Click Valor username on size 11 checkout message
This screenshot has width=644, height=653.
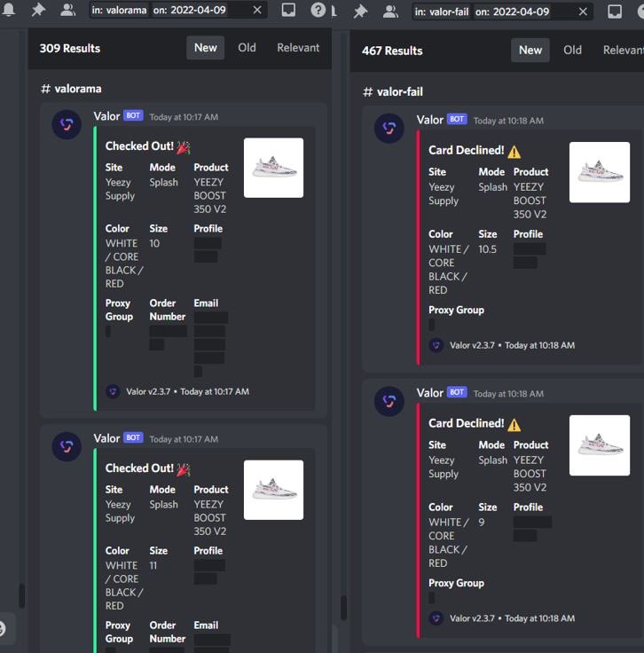pos(106,438)
